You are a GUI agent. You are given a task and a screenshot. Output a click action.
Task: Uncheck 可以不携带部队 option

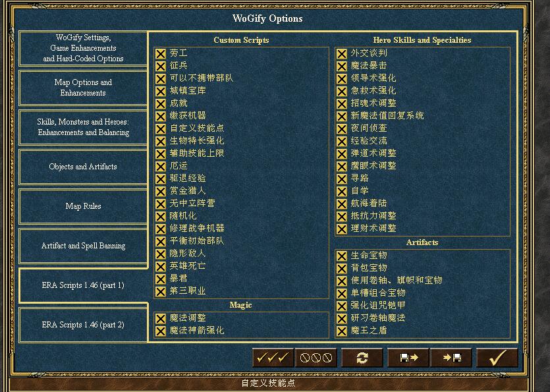click(161, 78)
